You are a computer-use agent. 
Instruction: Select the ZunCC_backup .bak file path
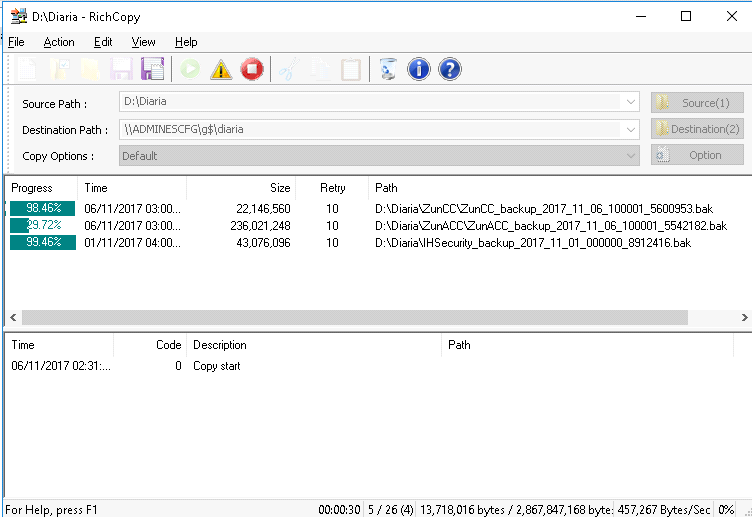click(544, 209)
